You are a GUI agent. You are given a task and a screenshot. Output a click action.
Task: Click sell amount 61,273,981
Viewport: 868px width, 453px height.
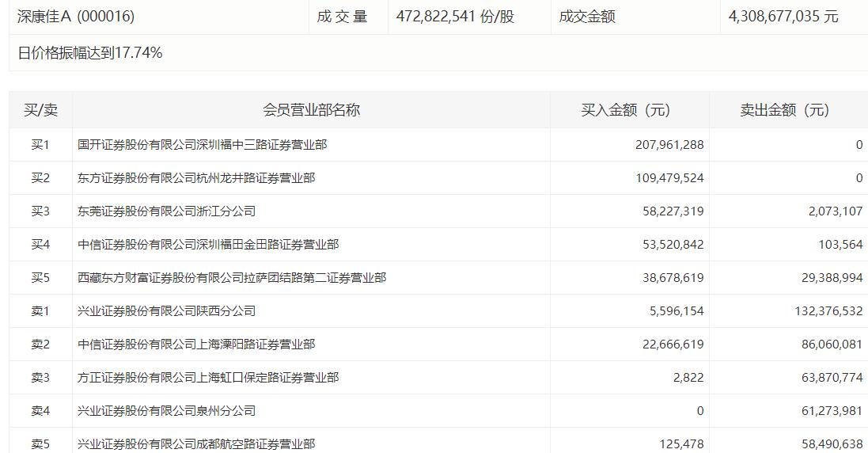coord(832,411)
